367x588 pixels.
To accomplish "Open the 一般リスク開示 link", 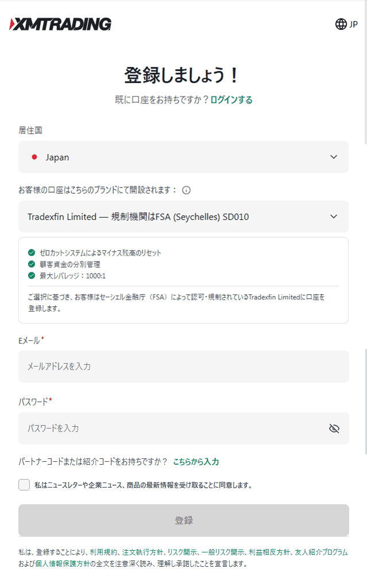I will pyautogui.click(x=223, y=552).
